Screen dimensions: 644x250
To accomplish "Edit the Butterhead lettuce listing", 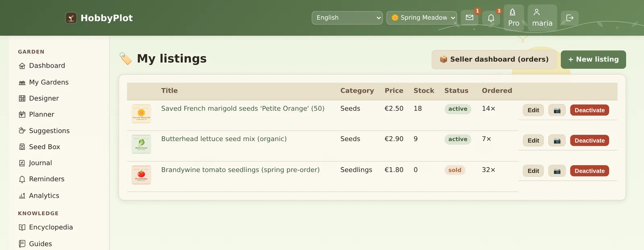I will [533, 140].
